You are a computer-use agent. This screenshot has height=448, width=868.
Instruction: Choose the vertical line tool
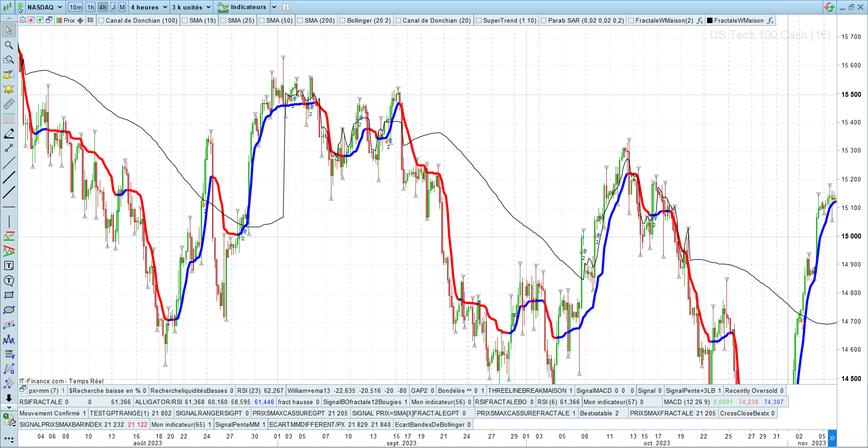pos(9,222)
